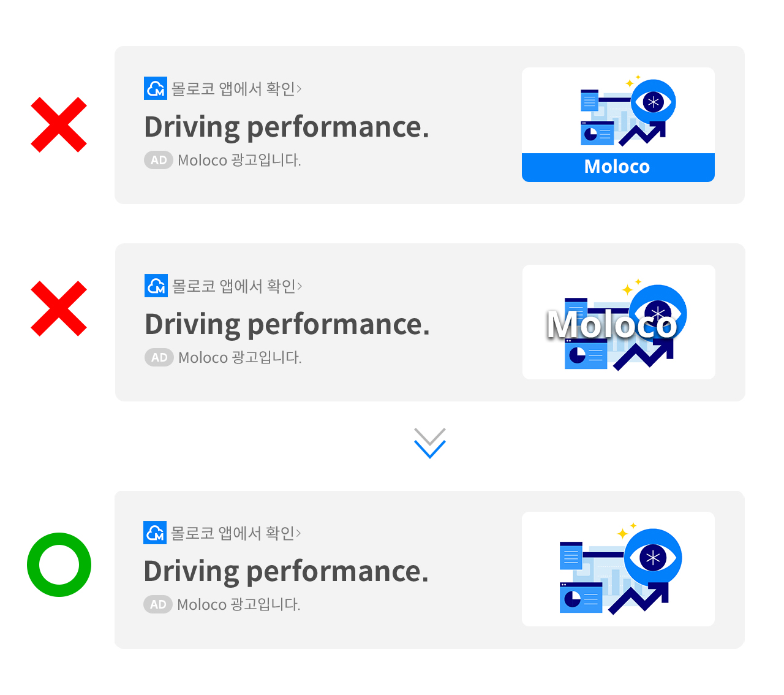Screen dimensions: 784x695
Task: Click the eye illustration above the blue Moloco banner
Action: point(653,102)
